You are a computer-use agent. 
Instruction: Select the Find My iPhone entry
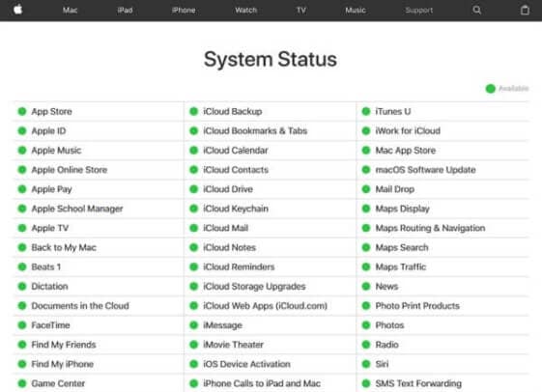click(x=63, y=364)
